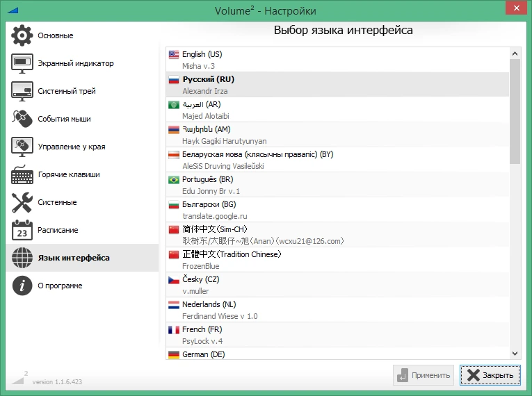Click the language list scrollbar thumb

[515, 112]
